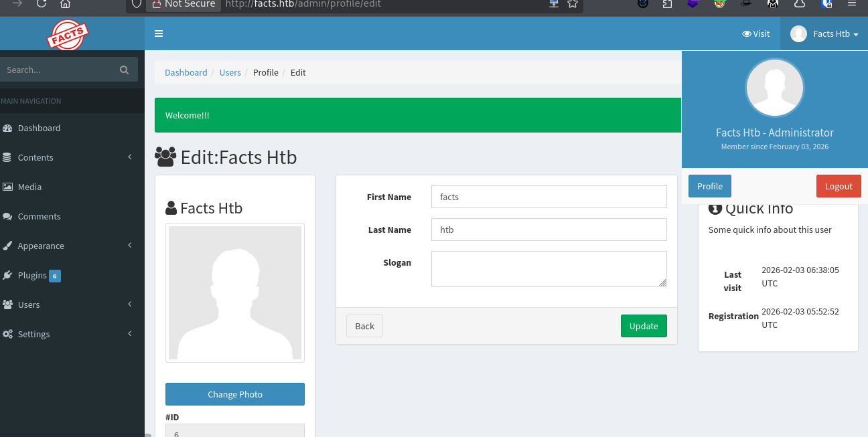Open Media from the sidebar
The image size is (868, 437).
[x=29, y=187]
